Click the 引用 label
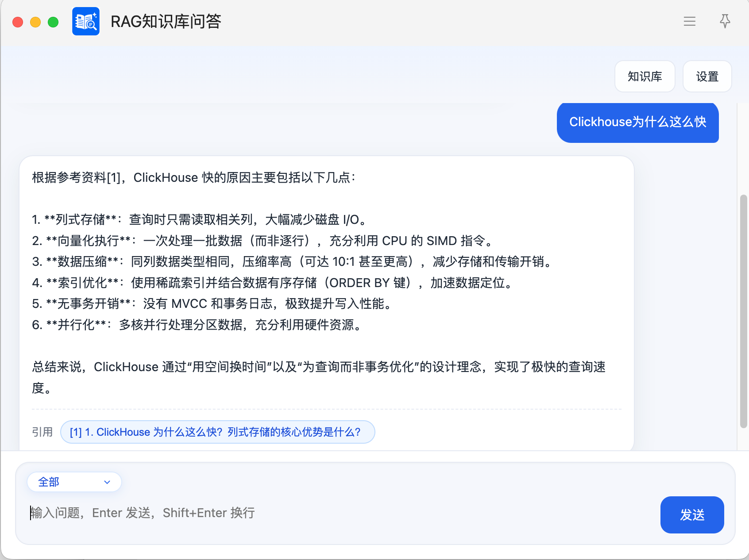Viewport: 749px width, 560px height. pos(42,432)
